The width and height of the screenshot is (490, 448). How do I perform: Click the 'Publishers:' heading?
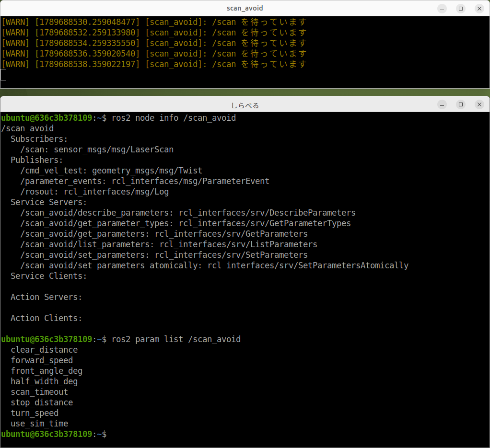click(37, 160)
